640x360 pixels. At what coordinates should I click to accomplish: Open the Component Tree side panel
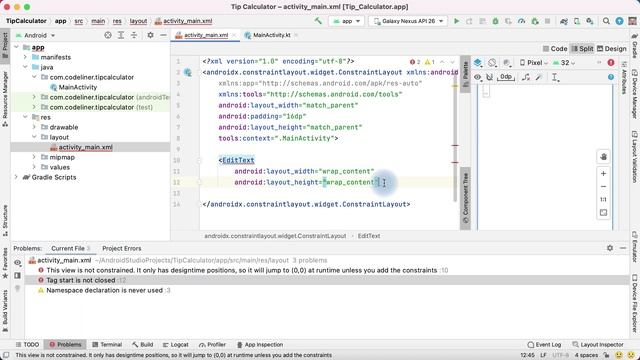pyautogui.click(x=465, y=198)
